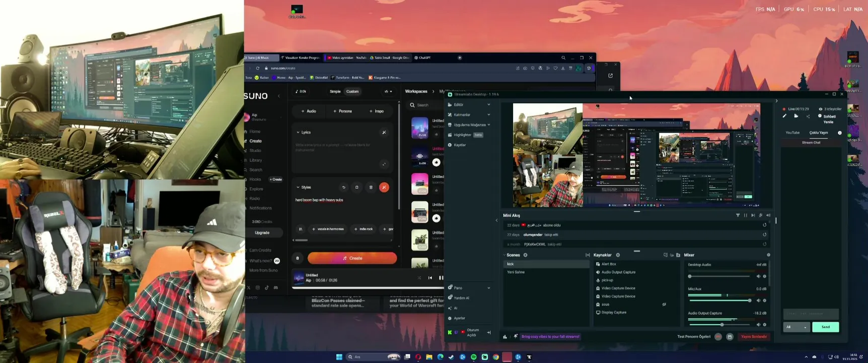
Task: Click the Scenes transition icon
Action: (588, 255)
